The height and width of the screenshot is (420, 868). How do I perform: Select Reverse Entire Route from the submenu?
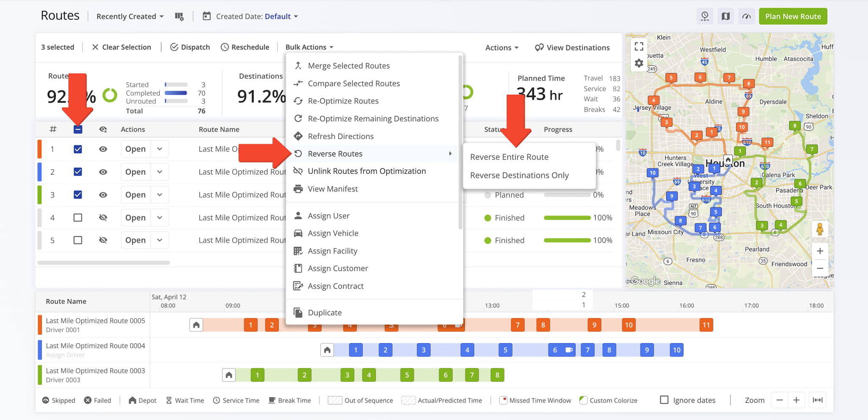coord(509,157)
